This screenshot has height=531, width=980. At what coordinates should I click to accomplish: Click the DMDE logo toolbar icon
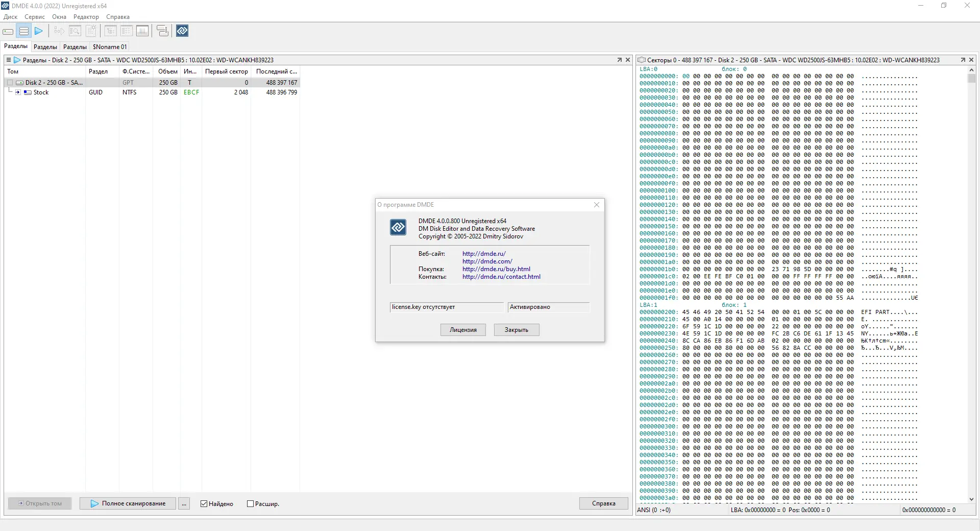pos(182,31)
